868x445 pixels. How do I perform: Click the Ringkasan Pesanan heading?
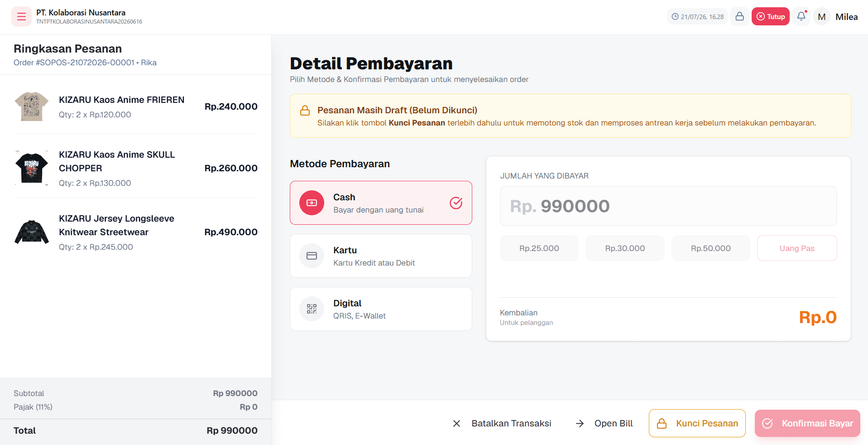tap(68, 48)
